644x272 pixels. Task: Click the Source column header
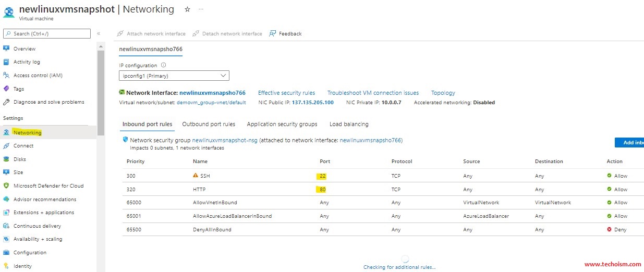[x=471, y=162]
